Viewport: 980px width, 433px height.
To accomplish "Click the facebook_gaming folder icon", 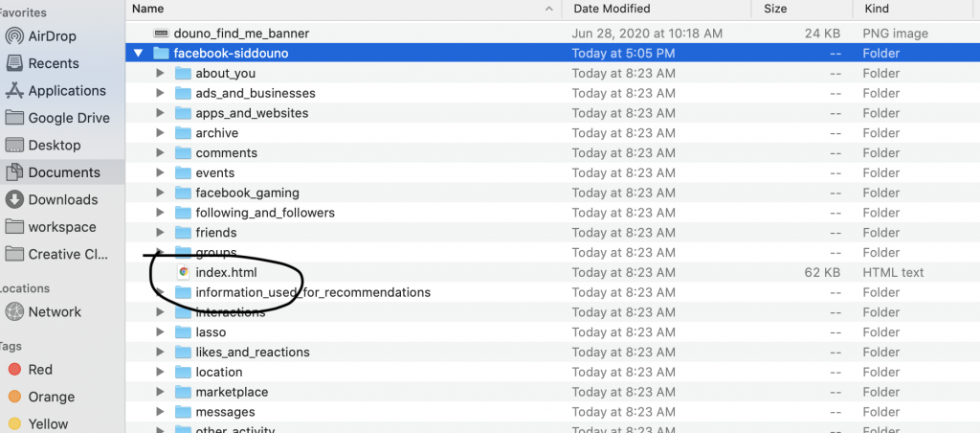I will [x=183, y=193].
